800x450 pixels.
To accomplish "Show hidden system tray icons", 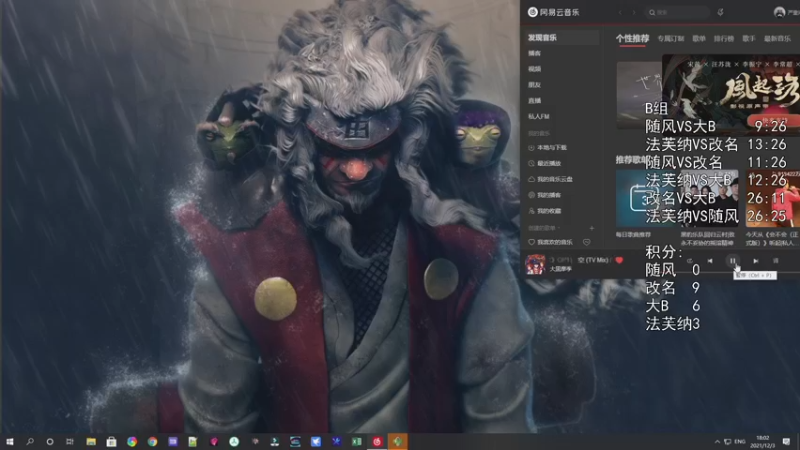I will (717, 441).
